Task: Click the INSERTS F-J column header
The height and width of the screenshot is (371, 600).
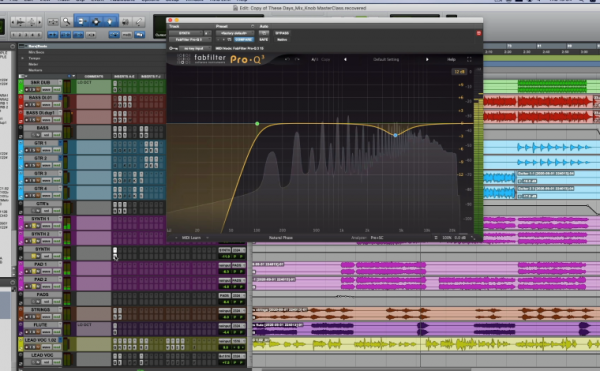Action: click(151, 76)
